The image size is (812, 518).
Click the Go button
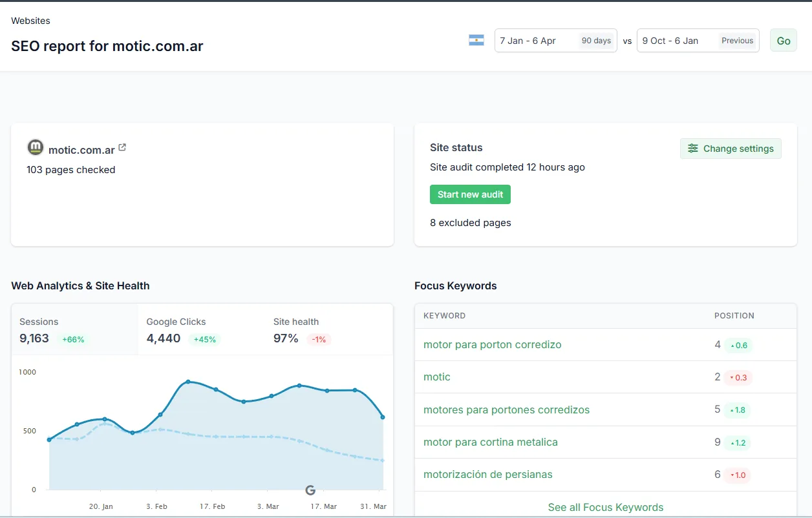pyautogui.click(x=784, y=41)
